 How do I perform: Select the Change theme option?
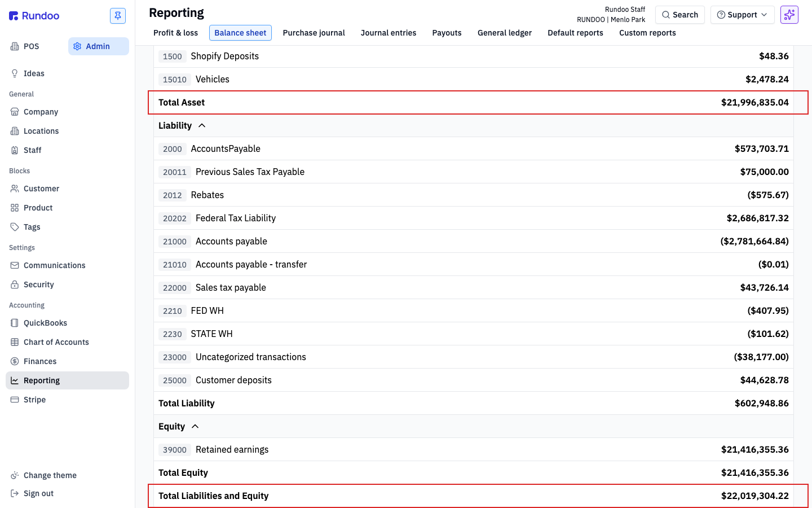click(67, 475)
